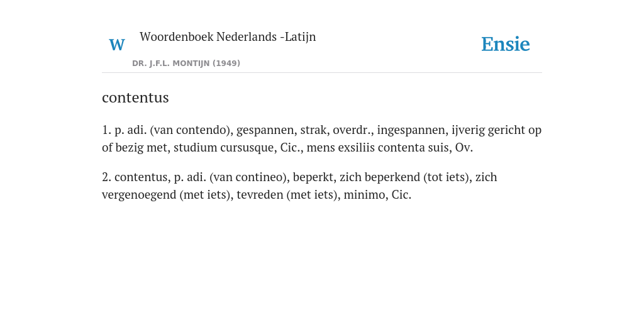644x322 pixels.
Task: Open the Ensie logo link
Action: (506, 44)
